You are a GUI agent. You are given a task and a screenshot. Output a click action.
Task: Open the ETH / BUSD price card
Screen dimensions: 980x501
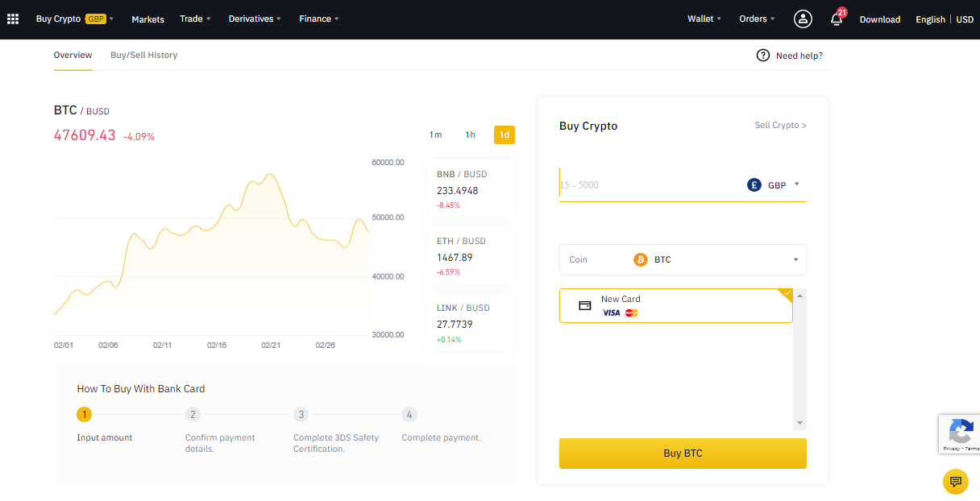tap(471, 256)
